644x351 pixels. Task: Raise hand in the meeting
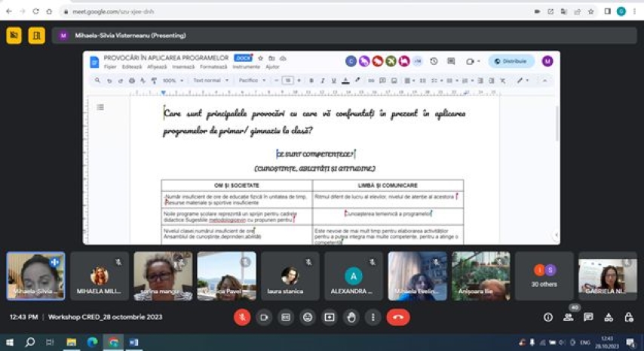pos(351,318)
